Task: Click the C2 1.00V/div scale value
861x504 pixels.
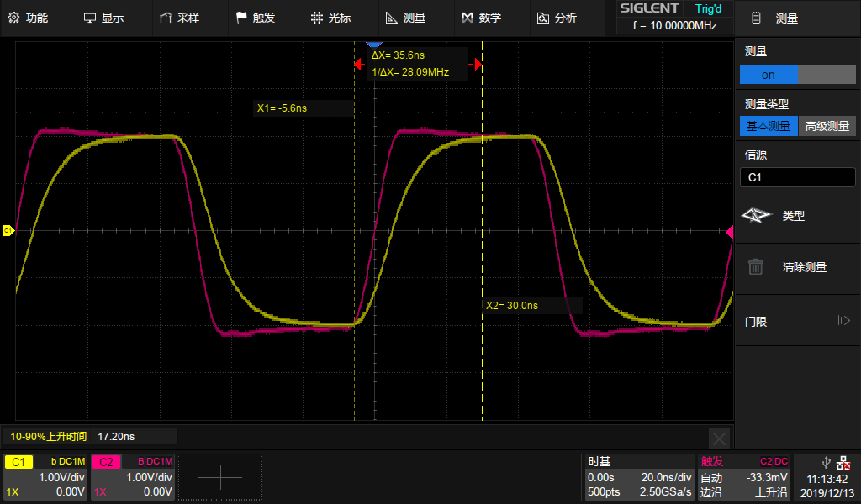Action: pos(150,477)
